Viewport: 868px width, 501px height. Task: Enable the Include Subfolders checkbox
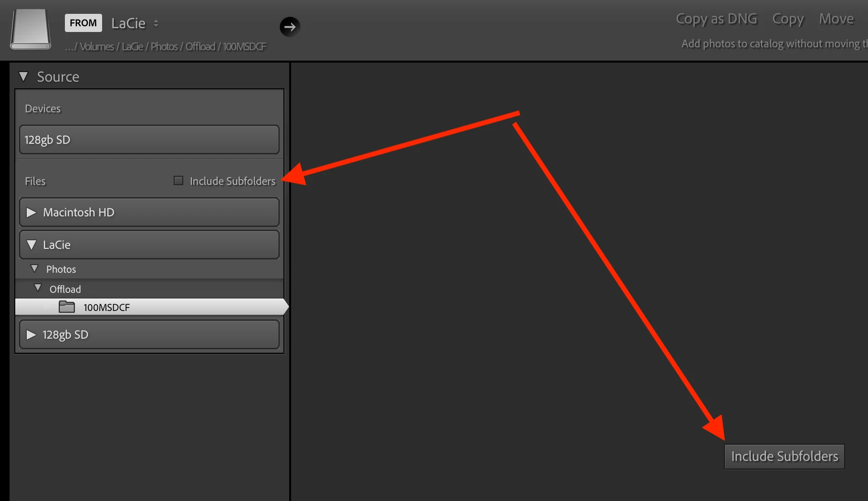[x=178, y=181]
